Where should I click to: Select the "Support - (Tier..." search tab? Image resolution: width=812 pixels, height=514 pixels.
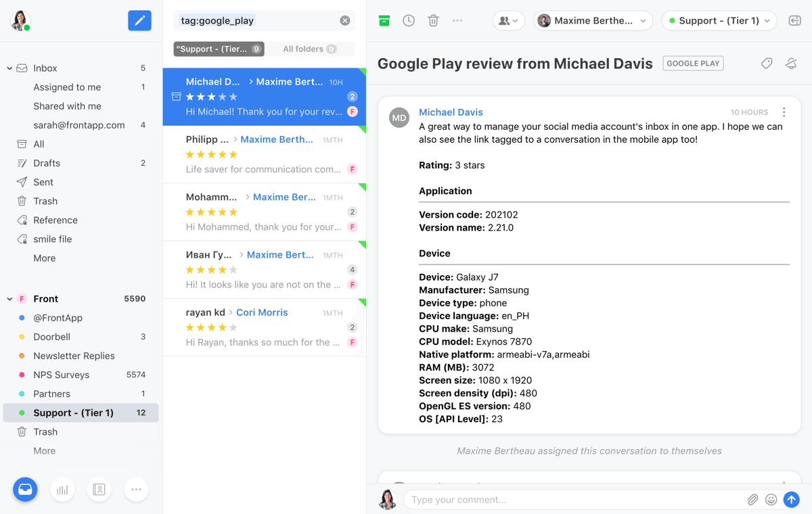pyautogui.click(x=219, y=49)
